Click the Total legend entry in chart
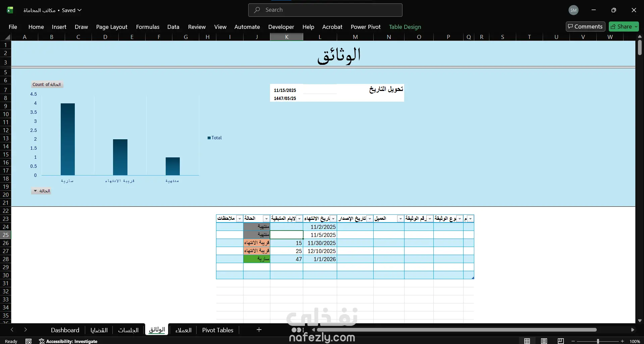The image size is (644, 344). tap(215, 138)
